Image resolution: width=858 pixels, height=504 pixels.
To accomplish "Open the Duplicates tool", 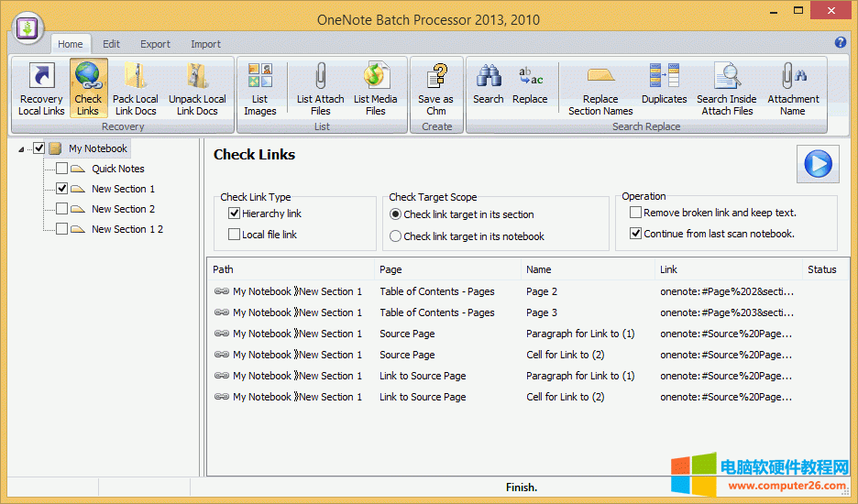I will [664, 77].
